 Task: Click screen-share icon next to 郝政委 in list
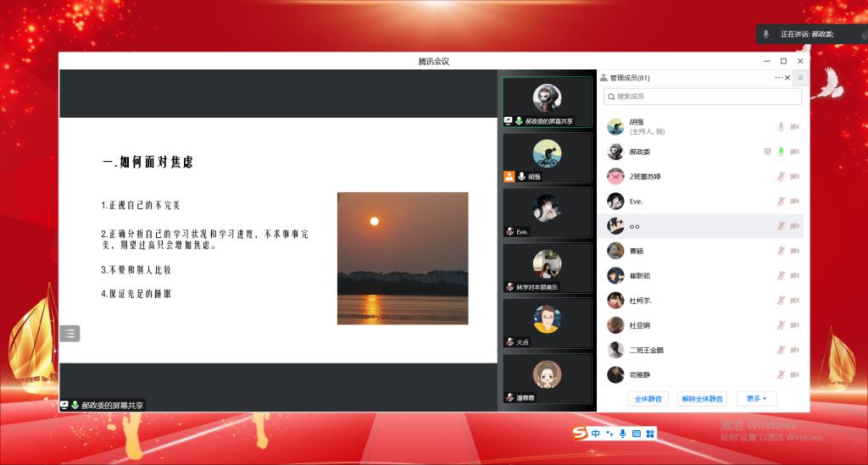767,152
